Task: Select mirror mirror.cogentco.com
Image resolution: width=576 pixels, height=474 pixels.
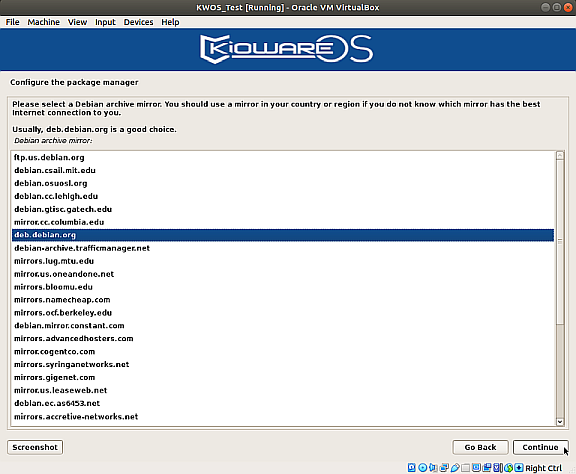Action: coord(283,352)
